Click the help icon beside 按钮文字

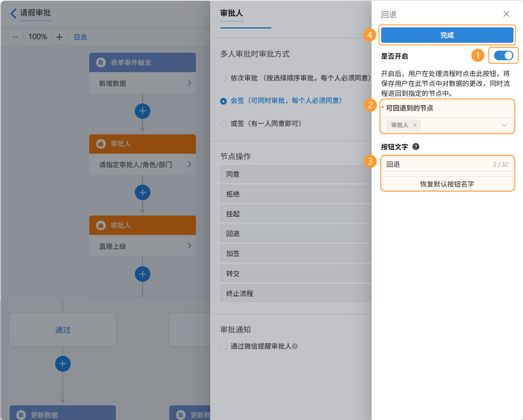(x=416, y=147)
